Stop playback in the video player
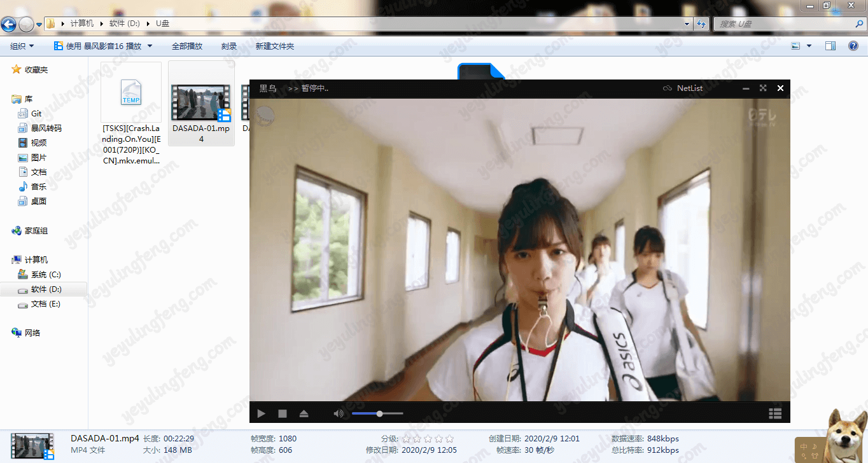The image size is (868, 463). (x=283, y=413)
